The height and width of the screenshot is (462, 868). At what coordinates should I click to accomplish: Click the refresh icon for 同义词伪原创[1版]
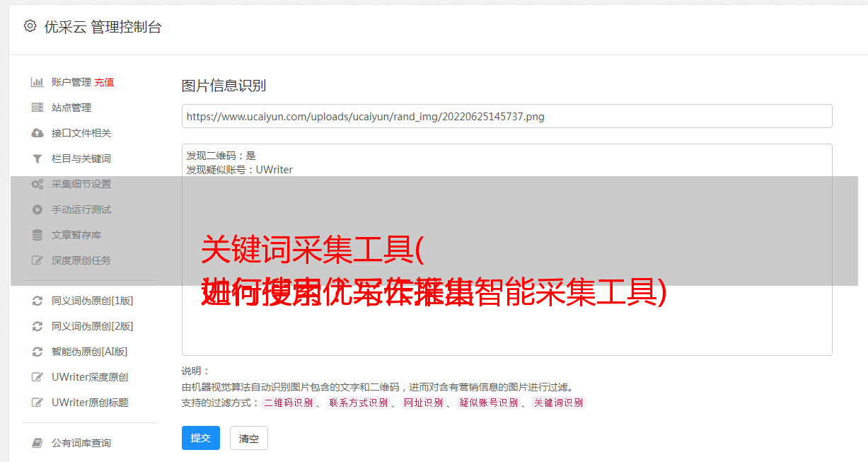pyautogui.click(x=37, y=301)
